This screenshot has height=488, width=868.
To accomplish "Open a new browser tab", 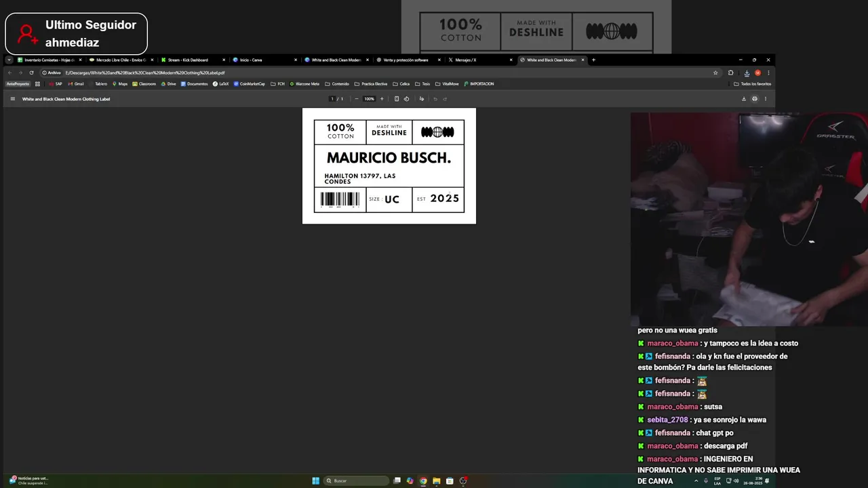I will 593,60.
